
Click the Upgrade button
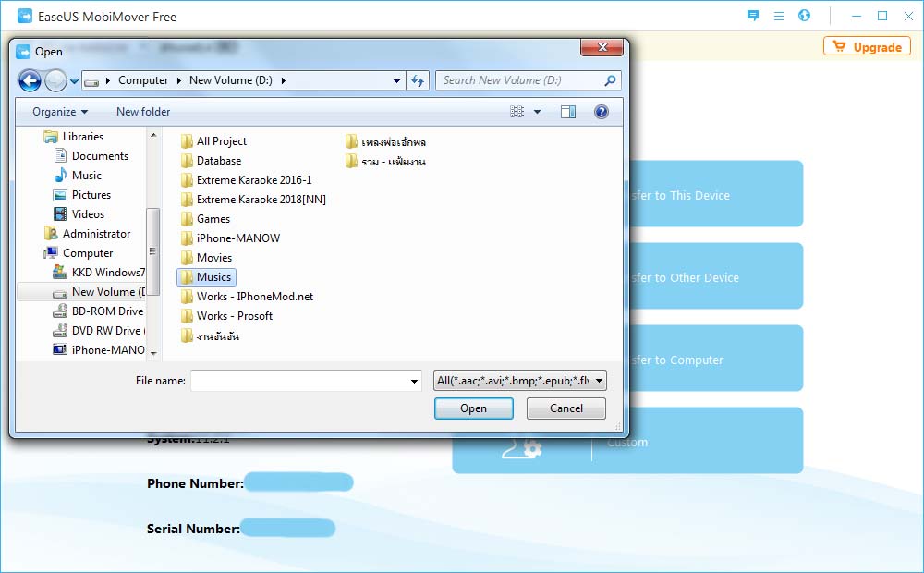coord(867,45)
